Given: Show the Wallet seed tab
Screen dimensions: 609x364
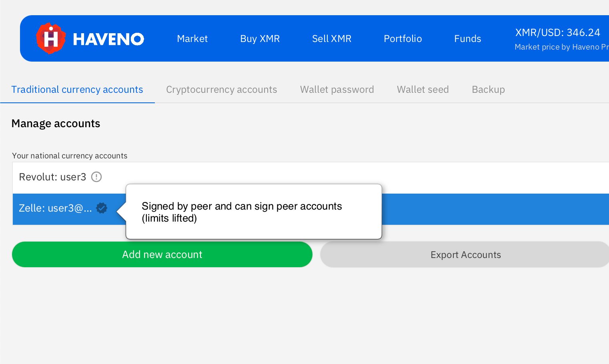Looking at the screenshot, I should (x=423, y=90).
